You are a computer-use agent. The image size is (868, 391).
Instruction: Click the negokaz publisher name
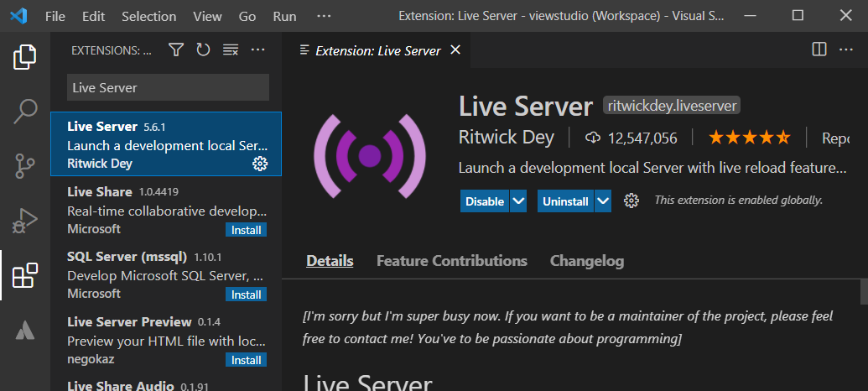pos(91,359)
